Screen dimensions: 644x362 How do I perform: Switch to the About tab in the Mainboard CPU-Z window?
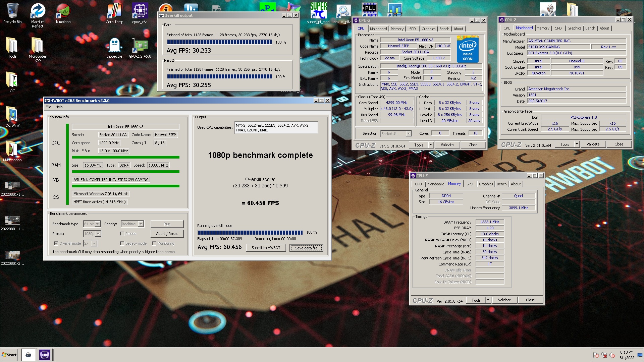click(604, 28)
